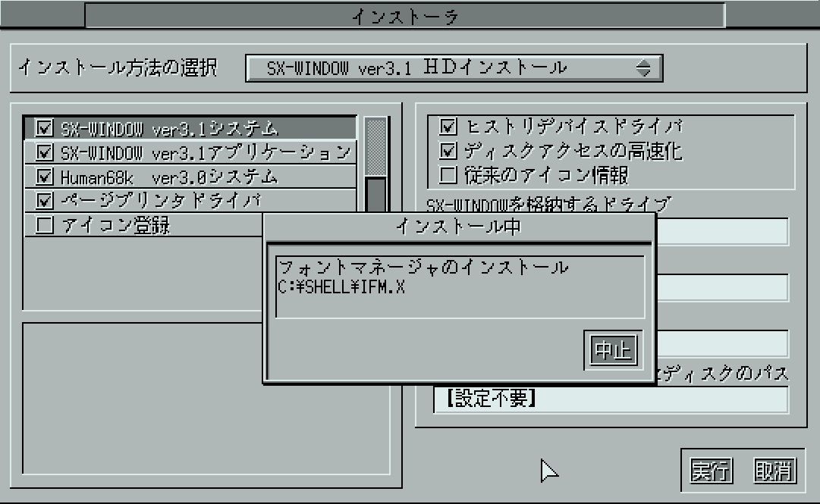Click the 【設定不要】 path input field

click(x=611, y=399)
